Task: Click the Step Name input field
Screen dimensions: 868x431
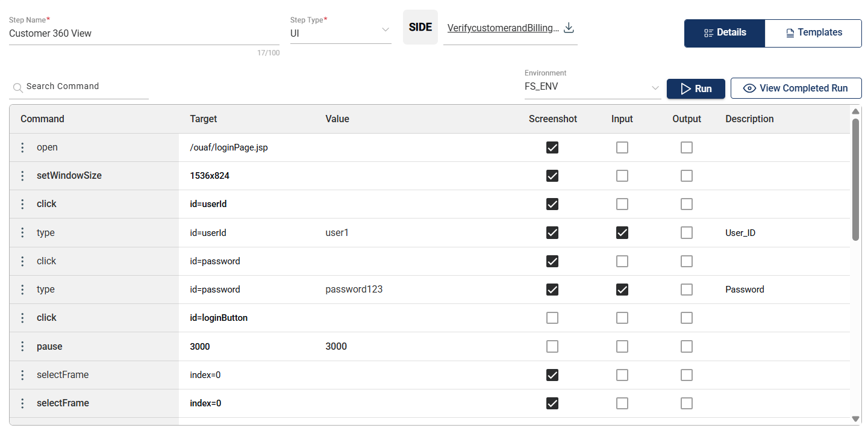Action: [x=143, y=34]
